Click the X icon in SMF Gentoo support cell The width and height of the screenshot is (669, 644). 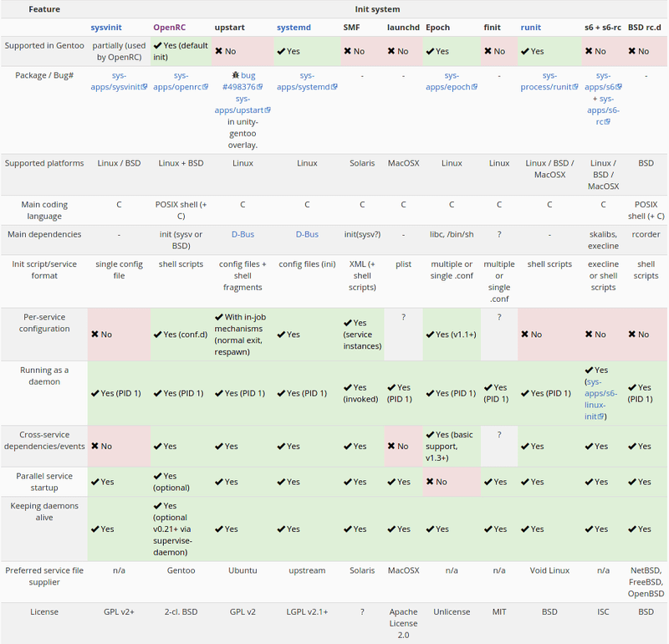tap(347, 51)
